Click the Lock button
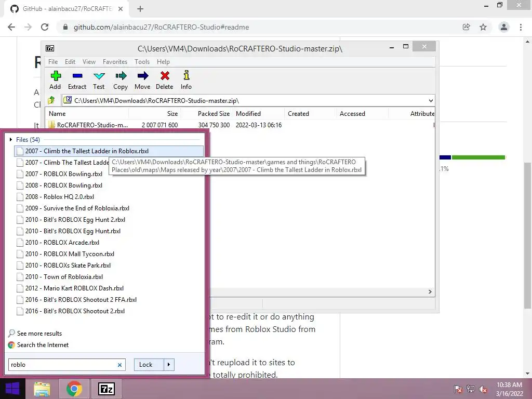532x399 pixels. [x=149, y=365]
